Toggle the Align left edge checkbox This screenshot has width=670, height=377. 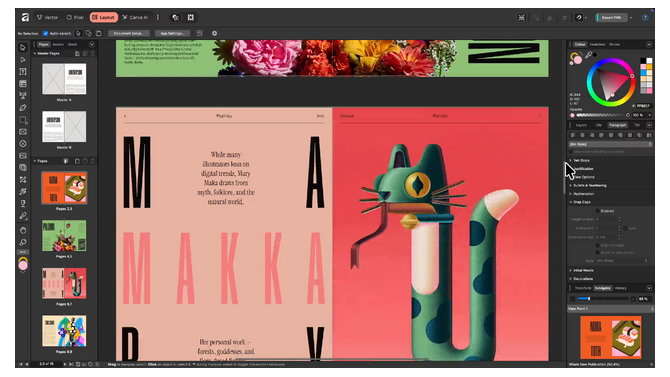(597, 245)
